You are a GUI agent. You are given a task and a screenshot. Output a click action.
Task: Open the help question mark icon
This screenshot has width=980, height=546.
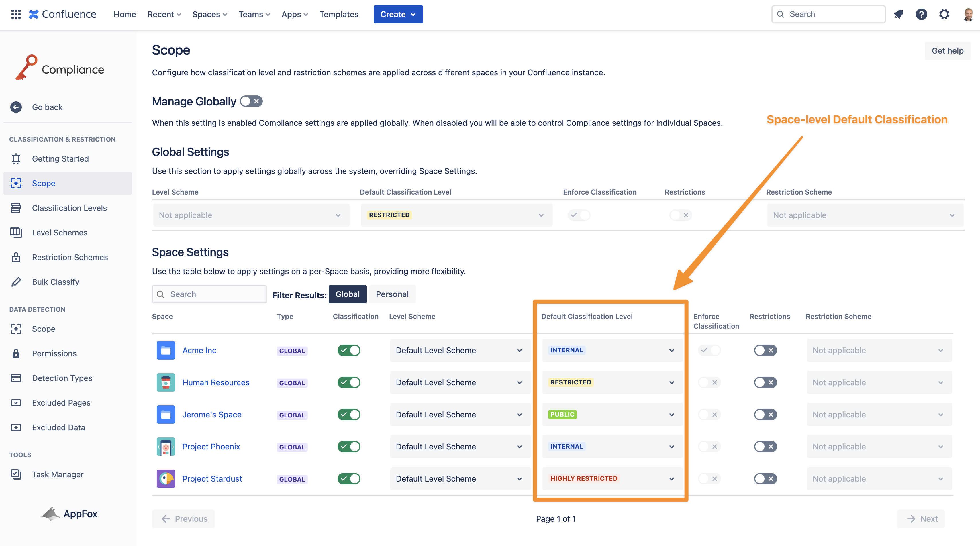pyautogui.click(x=921, y=14)
